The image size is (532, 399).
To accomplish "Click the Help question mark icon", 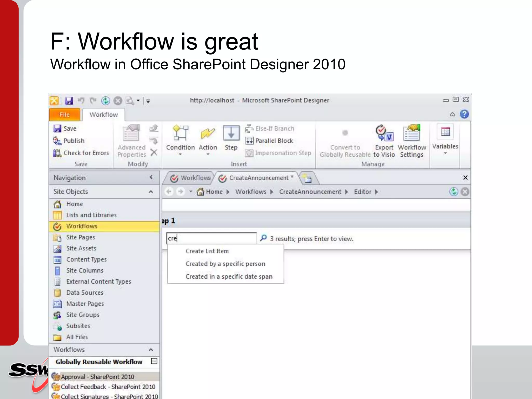I will pos(464,114).
